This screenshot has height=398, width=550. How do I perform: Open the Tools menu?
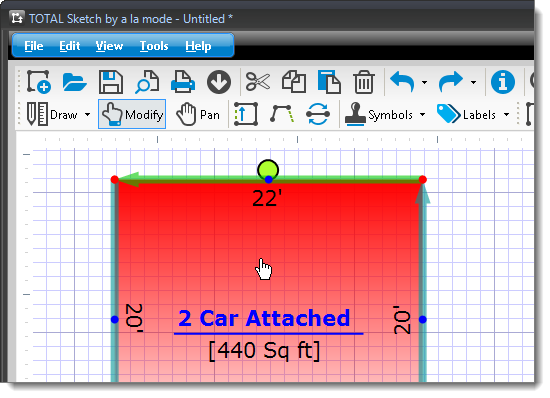pos(154,46)
